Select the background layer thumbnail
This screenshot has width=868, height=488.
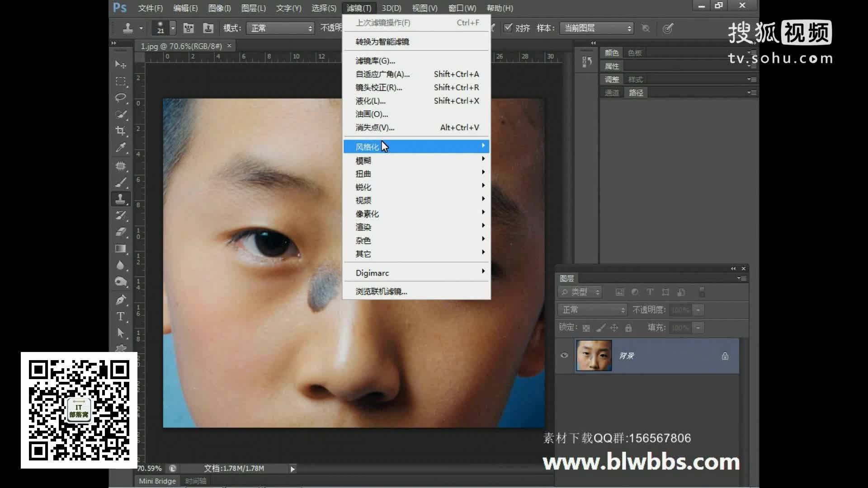click(x=594, y=356)
